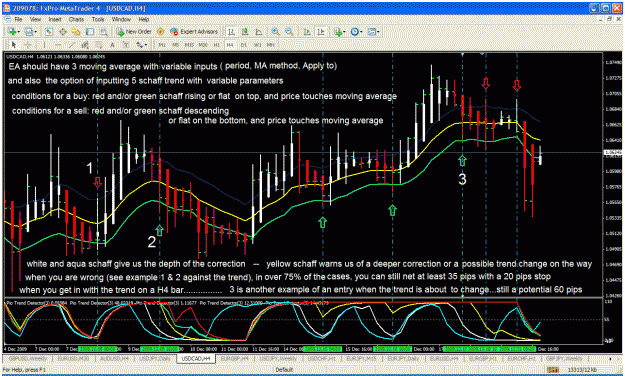Image resolution: width=625 pixels, height=376 pixels.
Task: Open the Indicators list icon
Action: pyautogui.click(x=338, y=31)
